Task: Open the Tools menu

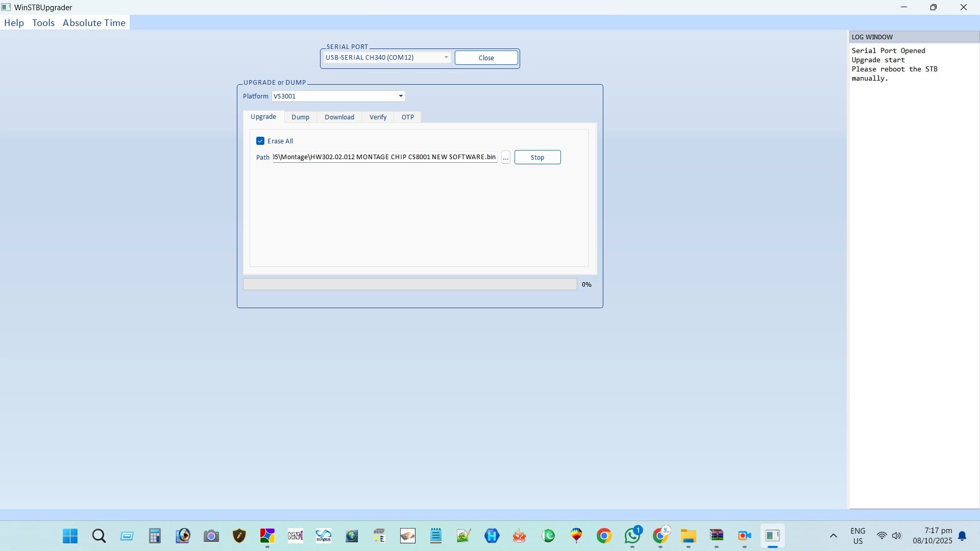Action: click(x=43, y=22)
